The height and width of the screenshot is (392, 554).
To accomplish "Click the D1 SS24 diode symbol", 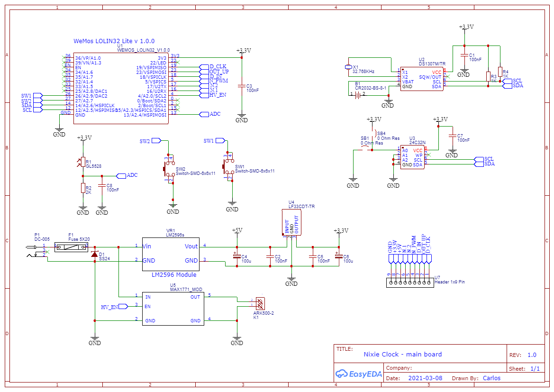I will tap(95, 254).
